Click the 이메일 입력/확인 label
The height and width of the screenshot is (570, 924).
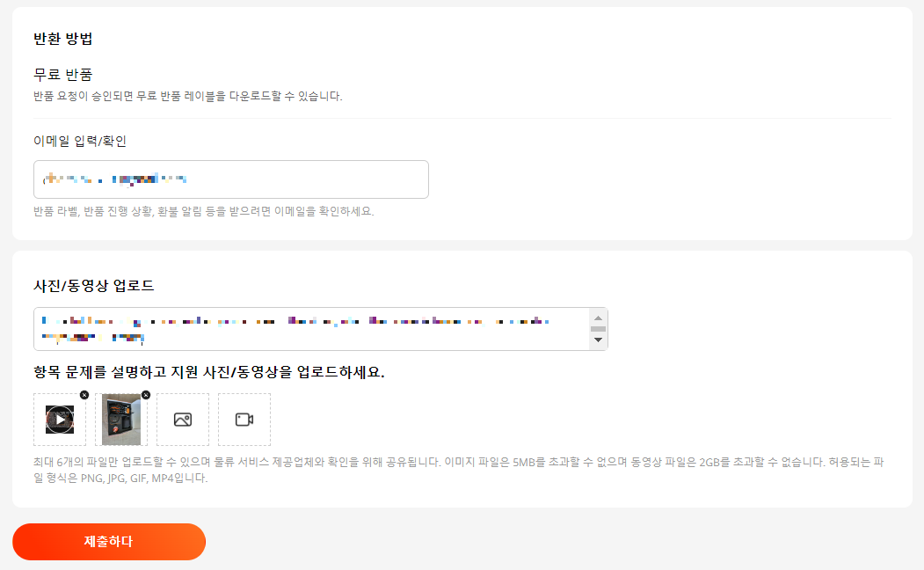tap(80, 141)
